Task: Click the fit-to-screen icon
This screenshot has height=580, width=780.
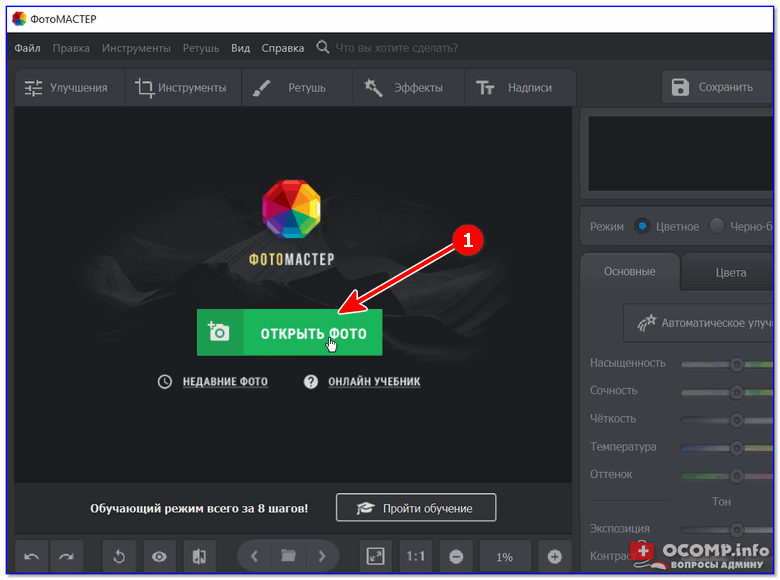Action: coord(376,556)
